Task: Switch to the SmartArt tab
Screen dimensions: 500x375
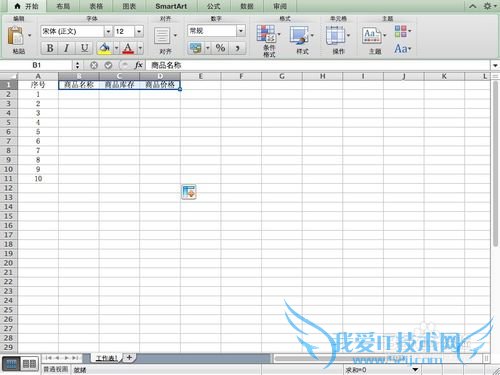Action: (x=171, y=6)
